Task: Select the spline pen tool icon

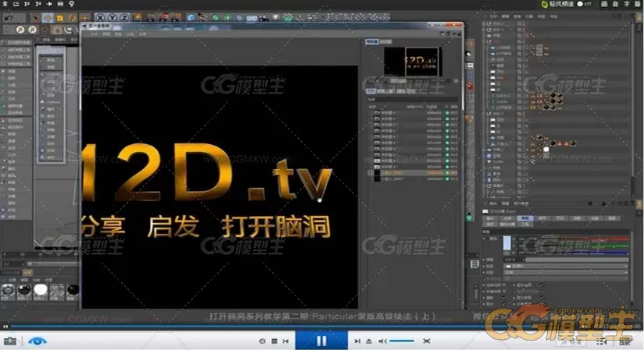Action: pyautogui.click(x=203, y=18)
